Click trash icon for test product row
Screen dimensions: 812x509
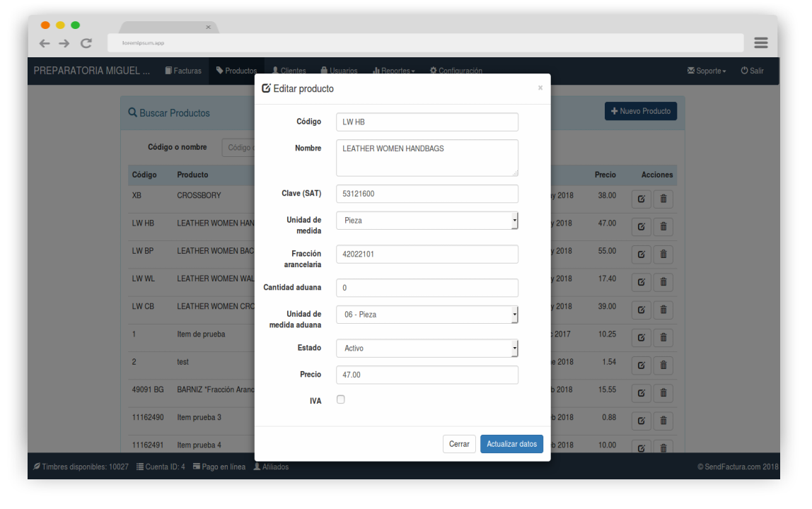point(663,365)
